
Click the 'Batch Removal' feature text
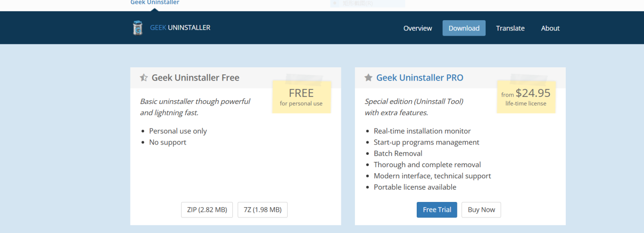click(x=398, y=153)
